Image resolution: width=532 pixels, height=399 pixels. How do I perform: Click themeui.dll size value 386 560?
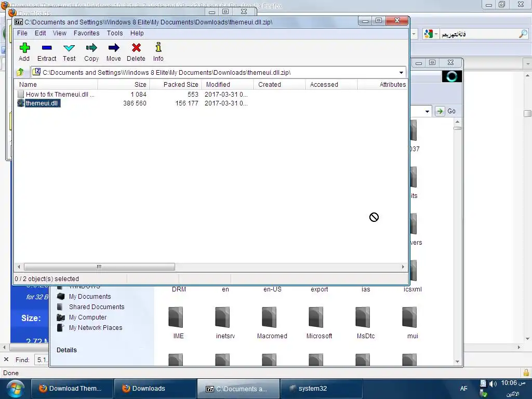(135, 103)
